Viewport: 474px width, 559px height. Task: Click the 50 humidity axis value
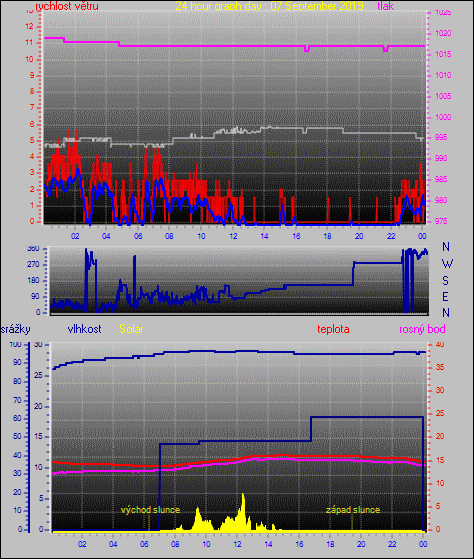click(x=17, y=437)
